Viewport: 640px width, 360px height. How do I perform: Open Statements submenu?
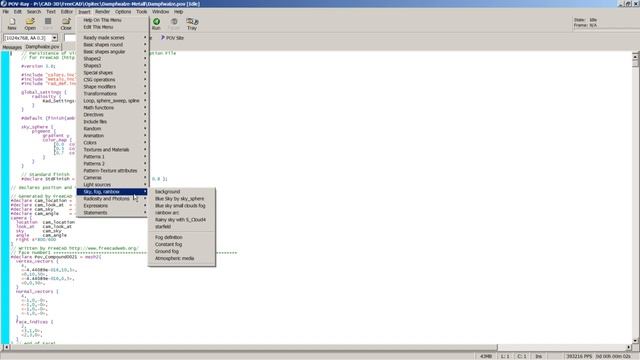113,213
